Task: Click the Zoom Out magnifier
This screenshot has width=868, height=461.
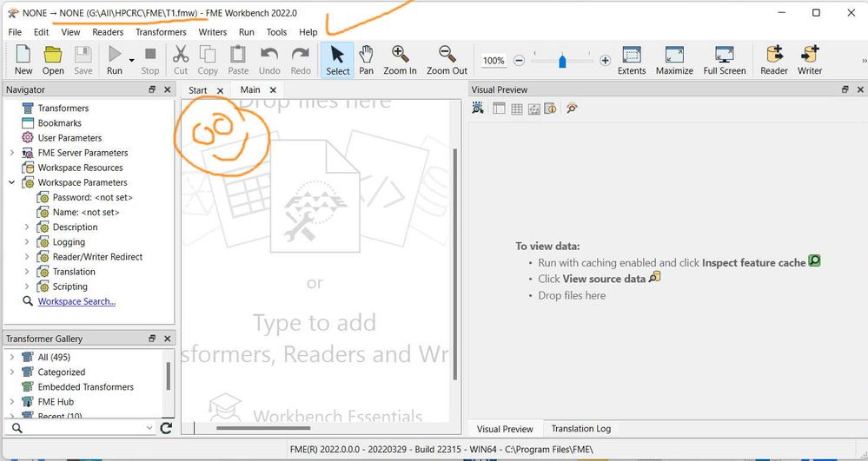Action: [x=447, y=60]
